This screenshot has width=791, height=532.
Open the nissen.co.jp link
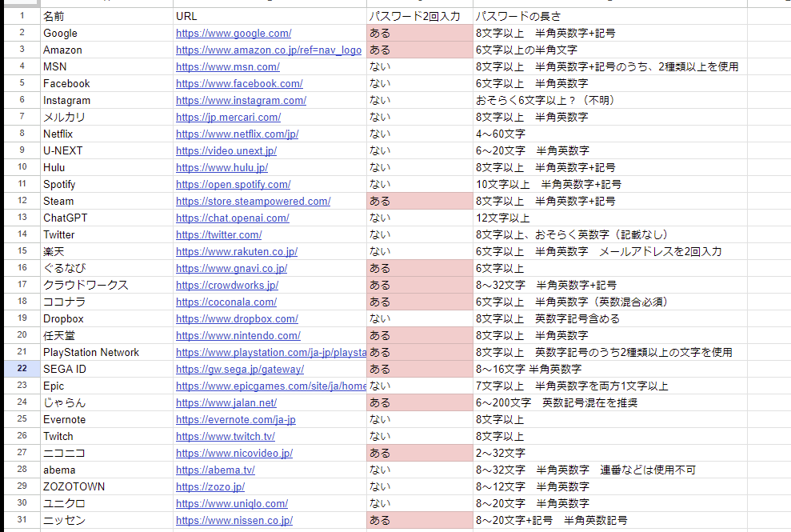coord(234,520)
